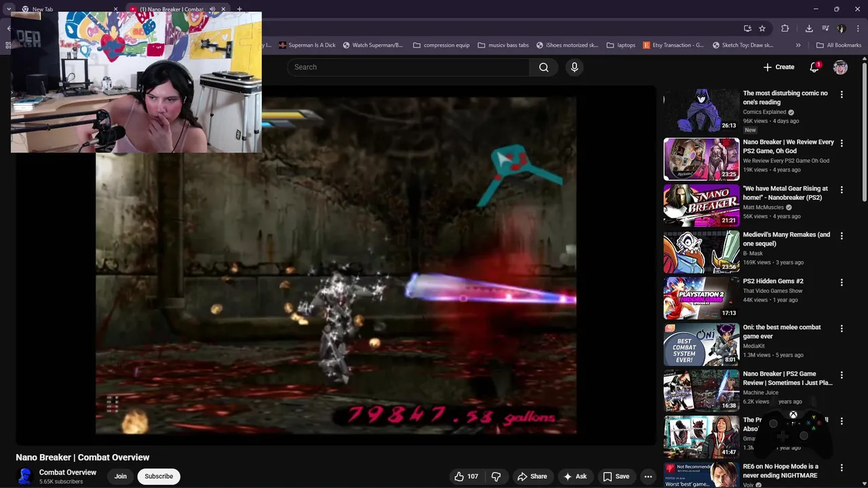Screen dimensions: 868x488
Task: Open Oni best melee combat video title
Action: coord(782,332)
